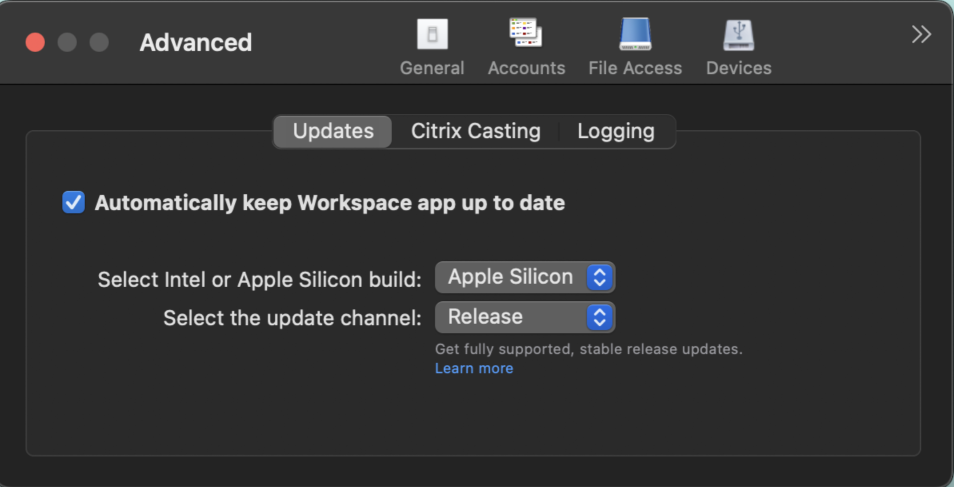This screenshot has width=954, height=487.
Task: Click the General text label in toolbar
Action: click(432, 68)
